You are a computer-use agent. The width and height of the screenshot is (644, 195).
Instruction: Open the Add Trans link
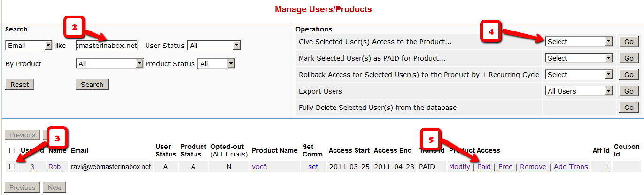pos(571,167)
